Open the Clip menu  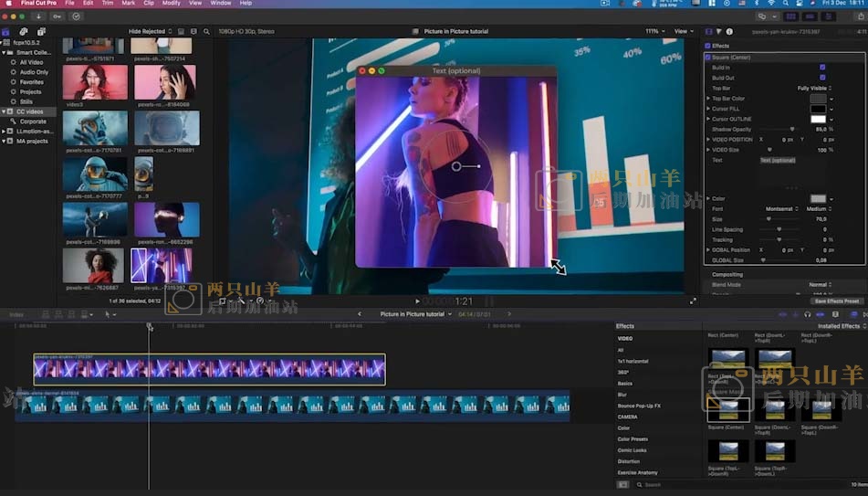[x=146, y=4]
